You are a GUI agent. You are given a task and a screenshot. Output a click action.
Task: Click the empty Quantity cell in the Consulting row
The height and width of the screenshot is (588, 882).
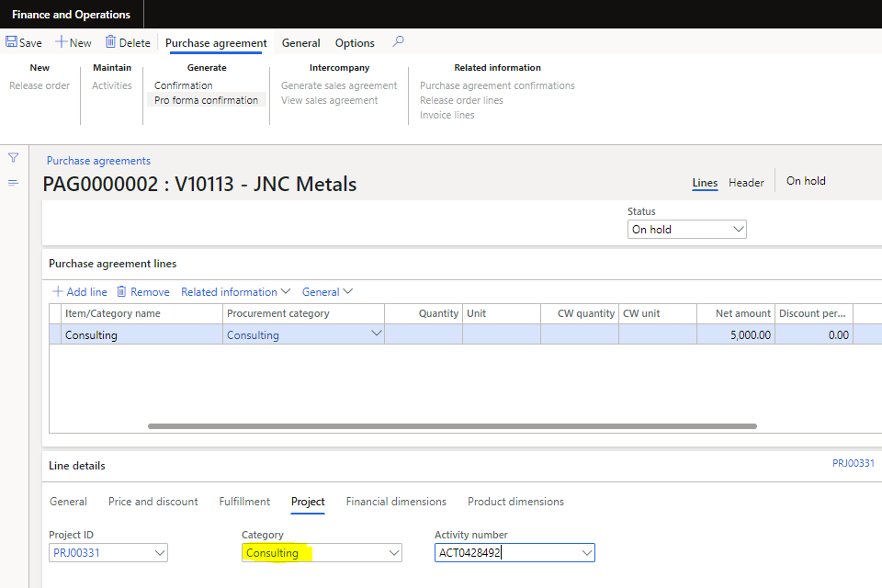point(424,334)
